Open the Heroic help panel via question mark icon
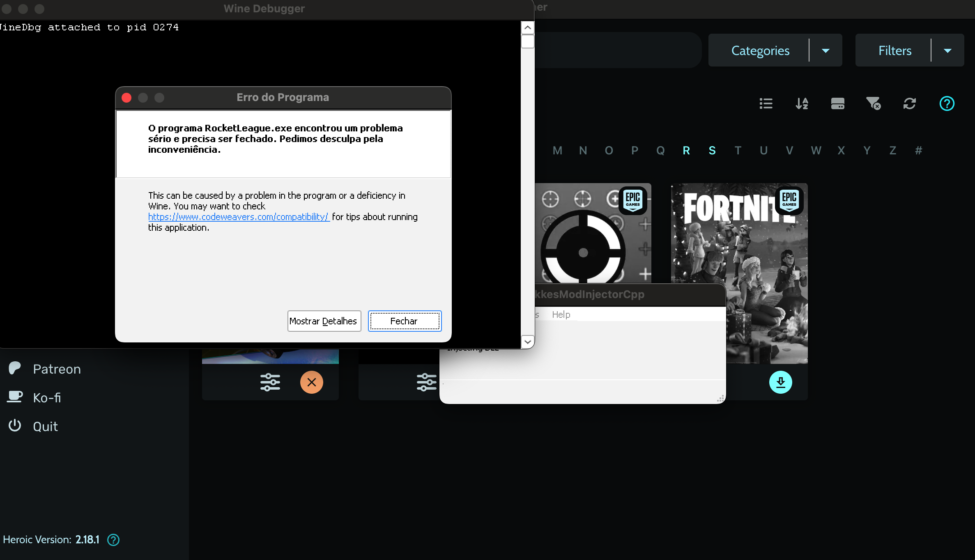The width and height of the screenshot is (975, 560). pyautogui.click(x=947, y=103)
